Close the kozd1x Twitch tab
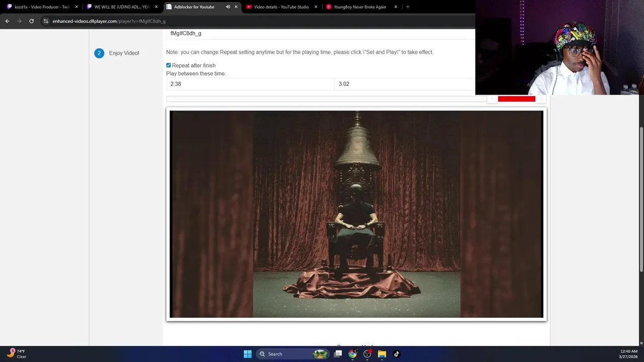Screen dimensions: 644x362 76,7
